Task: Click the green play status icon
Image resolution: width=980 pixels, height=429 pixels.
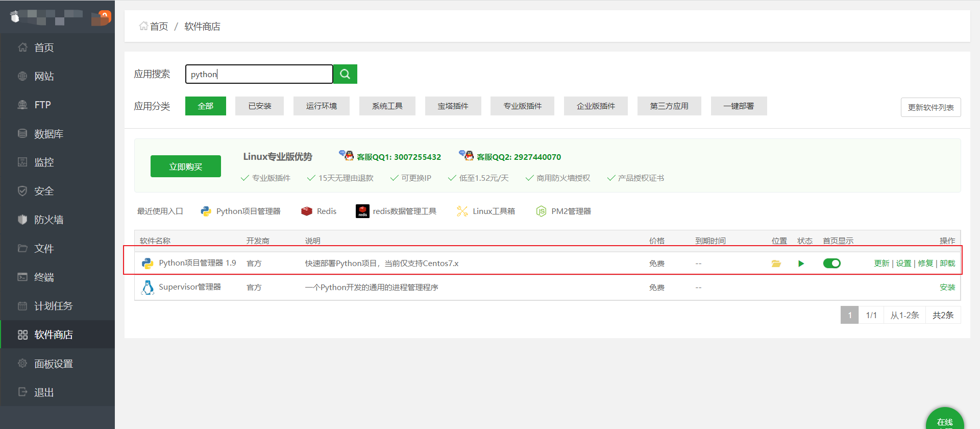Action: [x=801, y=264]
